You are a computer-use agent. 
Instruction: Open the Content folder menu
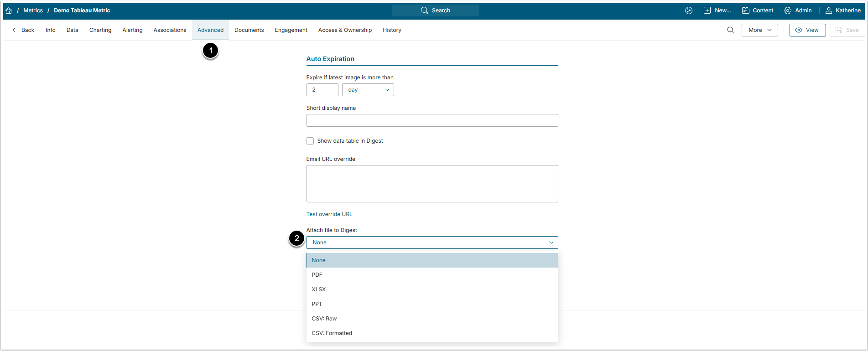pyautogui.click(x=757, y=10)
